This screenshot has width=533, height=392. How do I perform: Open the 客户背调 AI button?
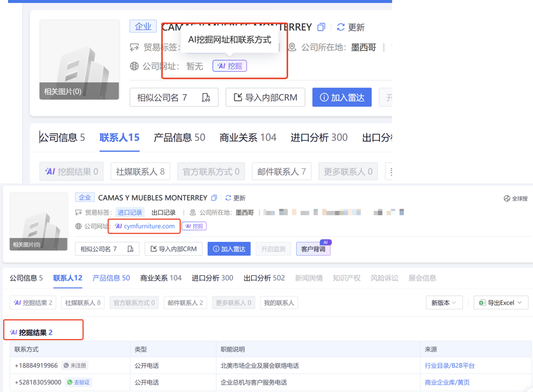(313, 249)
